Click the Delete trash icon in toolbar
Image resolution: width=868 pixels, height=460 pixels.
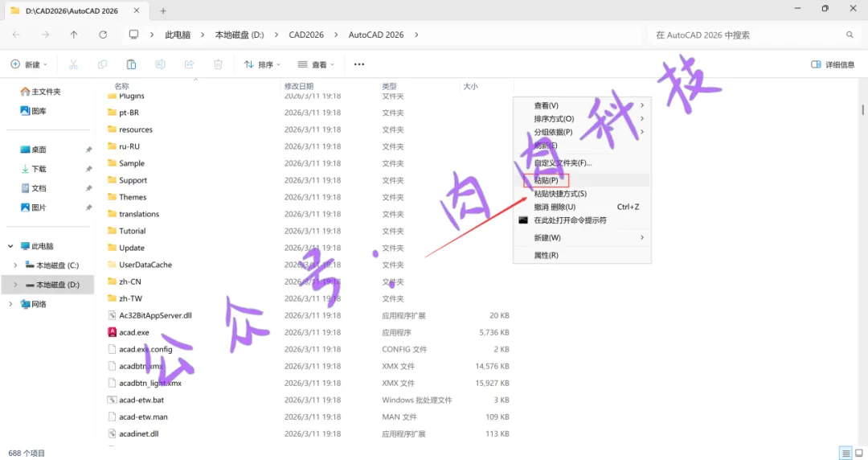pos(218,64)
